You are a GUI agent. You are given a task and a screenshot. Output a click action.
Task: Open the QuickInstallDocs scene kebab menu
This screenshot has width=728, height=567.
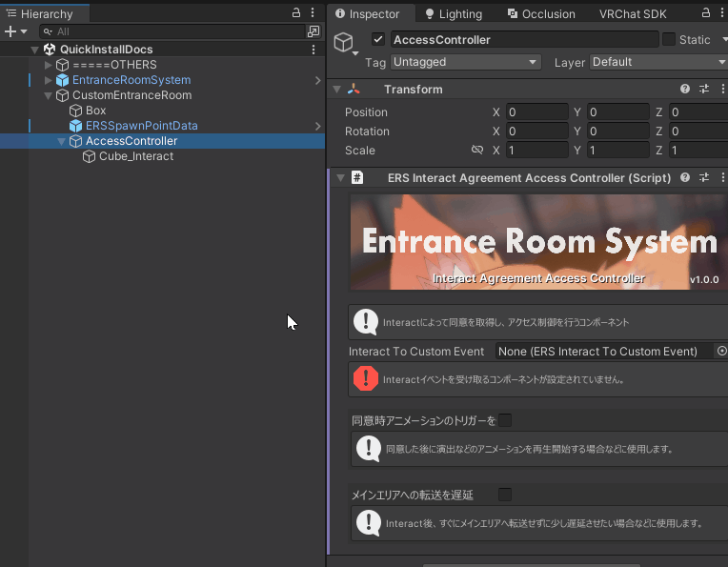coord(313,50)
